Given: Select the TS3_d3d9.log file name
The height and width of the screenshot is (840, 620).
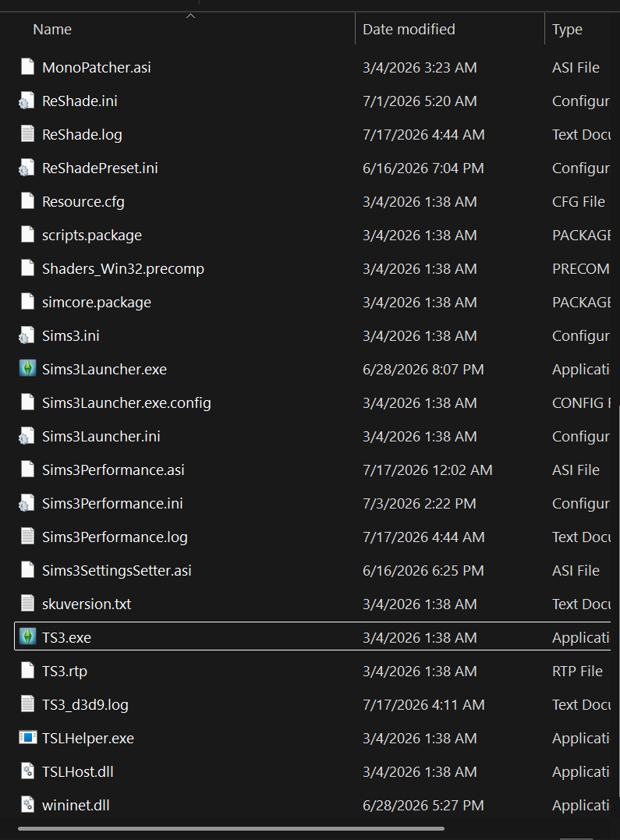Looking at the screenshot, I should coord(85,704).
